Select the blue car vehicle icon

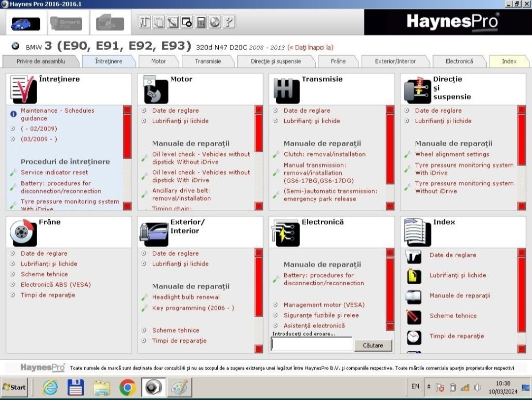26,24
